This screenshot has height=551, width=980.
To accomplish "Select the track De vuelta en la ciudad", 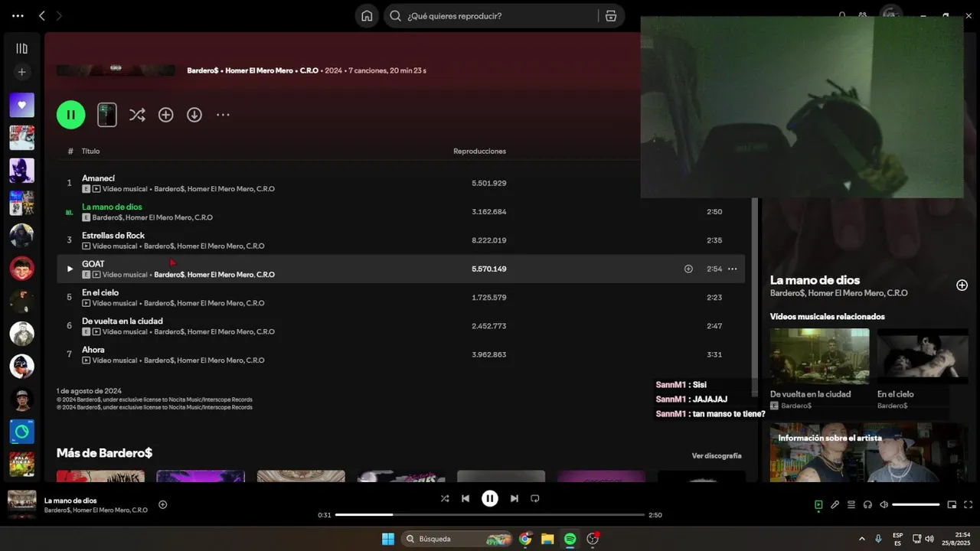I will point(122,321).
